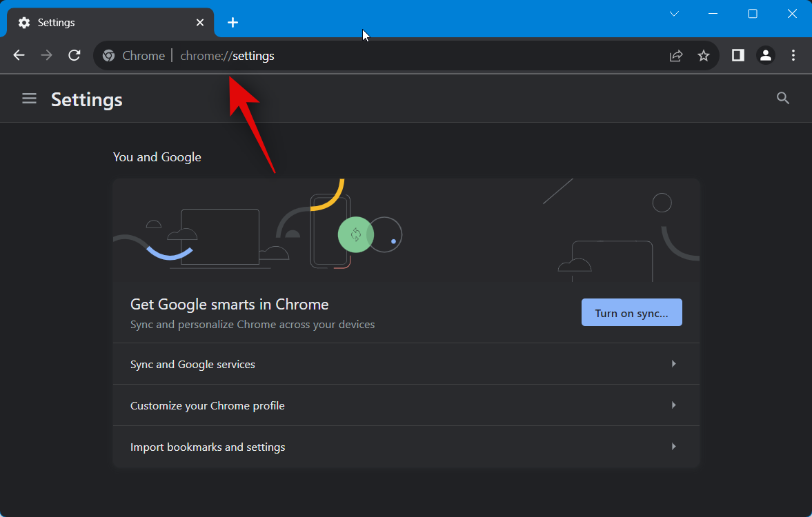Click the forward navigation arrow

[x=47, y=55]
